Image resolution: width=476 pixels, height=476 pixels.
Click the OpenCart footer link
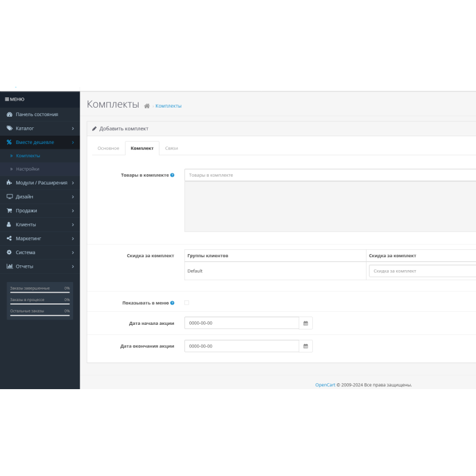(x=324, y=385)
